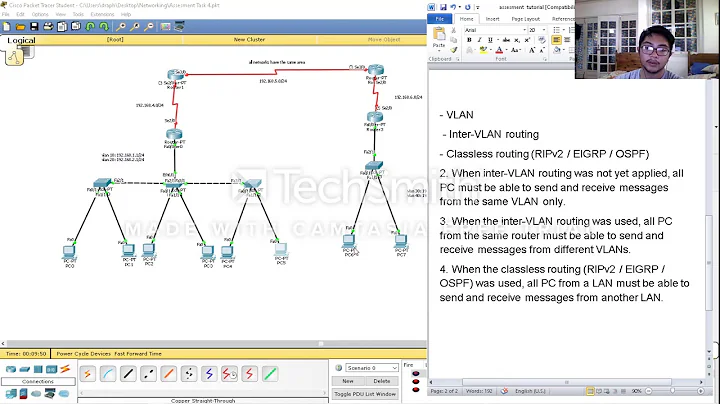Toggle Italic in the Word ribbon
720x404 pixels.
479,40
